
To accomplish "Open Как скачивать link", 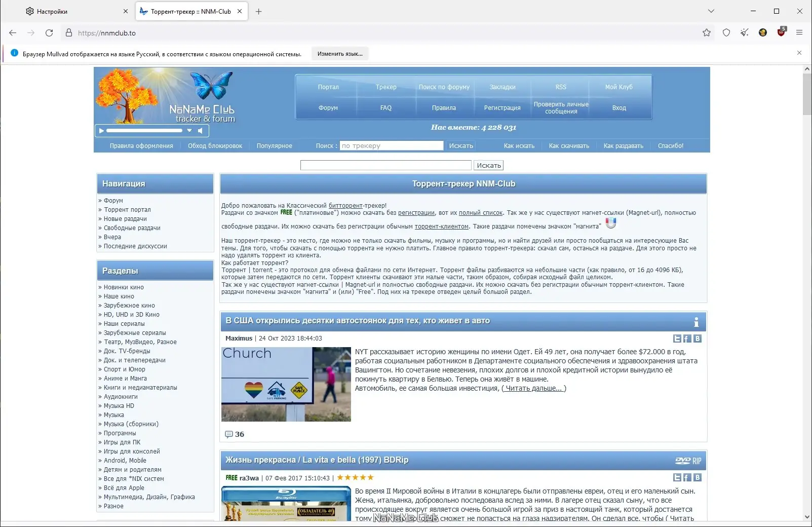I will 569,146.
